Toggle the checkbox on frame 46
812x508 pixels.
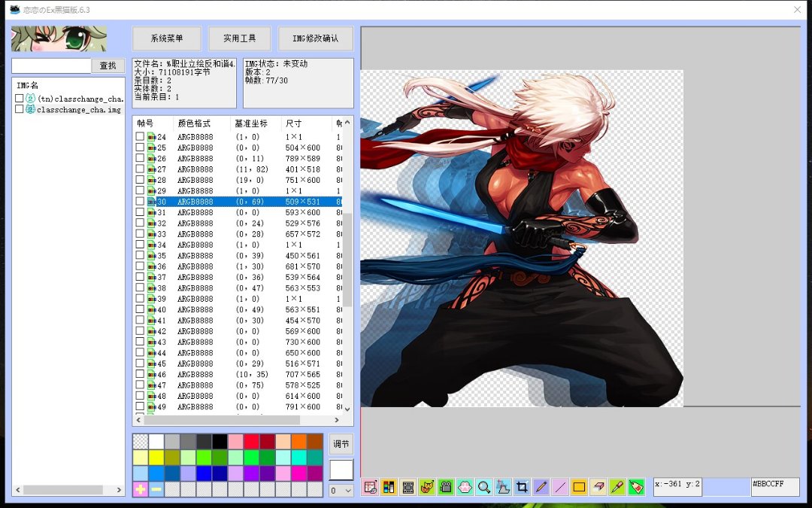[x=140, y=375]
